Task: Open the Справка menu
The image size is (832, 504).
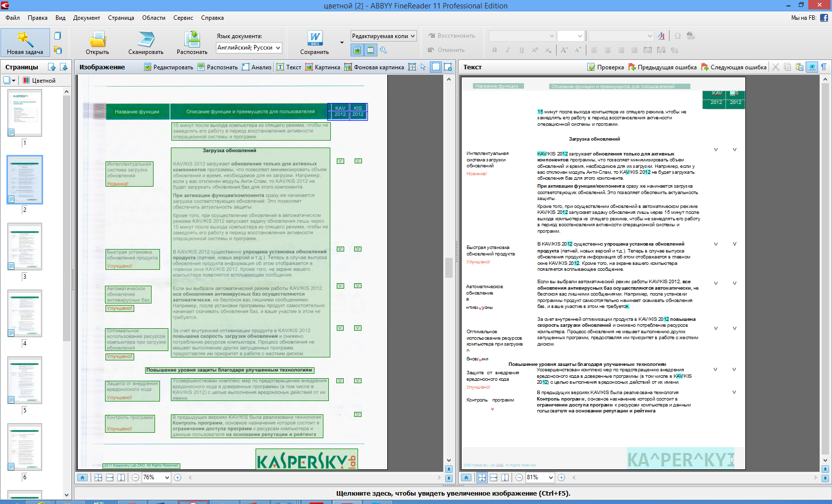Action: click(x=212, y=18)
